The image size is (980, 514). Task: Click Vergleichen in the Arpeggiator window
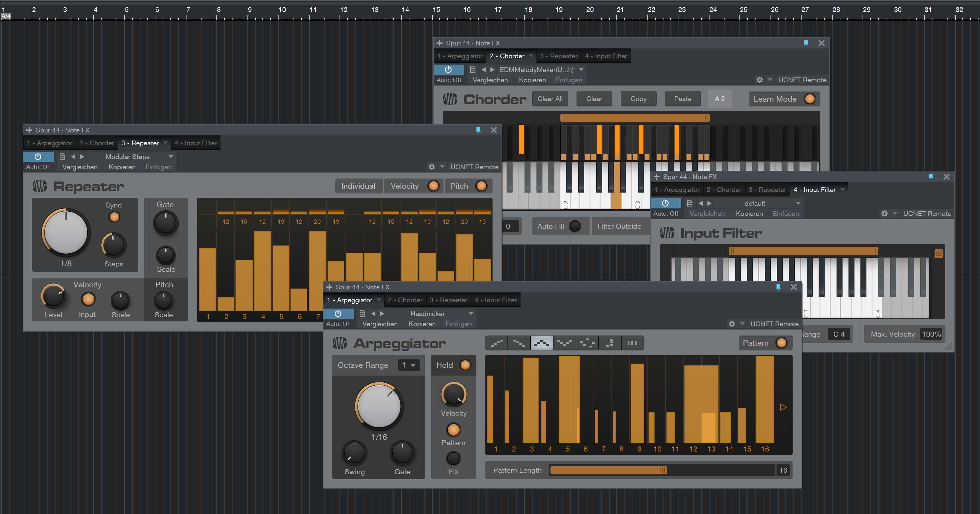coord(380,324)
